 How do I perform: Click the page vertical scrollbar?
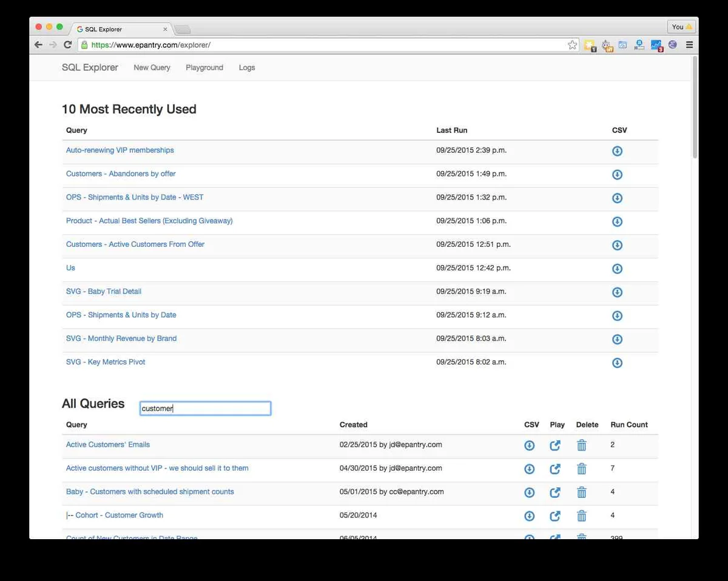click(695, 107)
